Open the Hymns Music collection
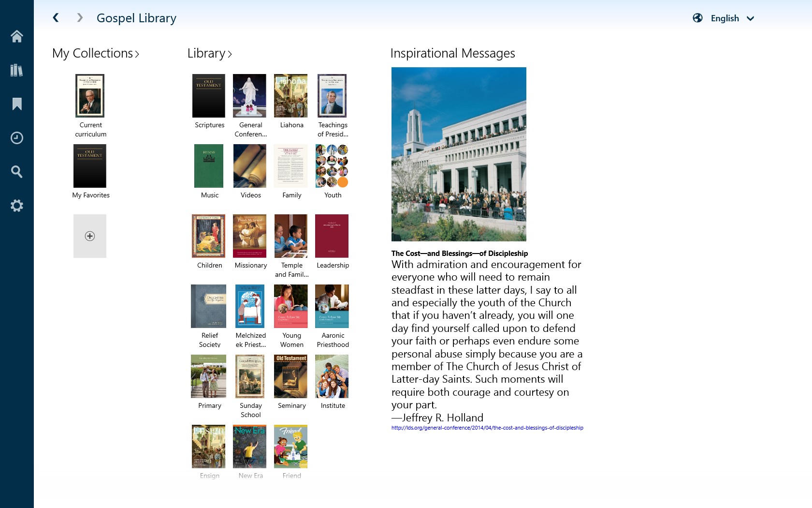 coord(208,166)
